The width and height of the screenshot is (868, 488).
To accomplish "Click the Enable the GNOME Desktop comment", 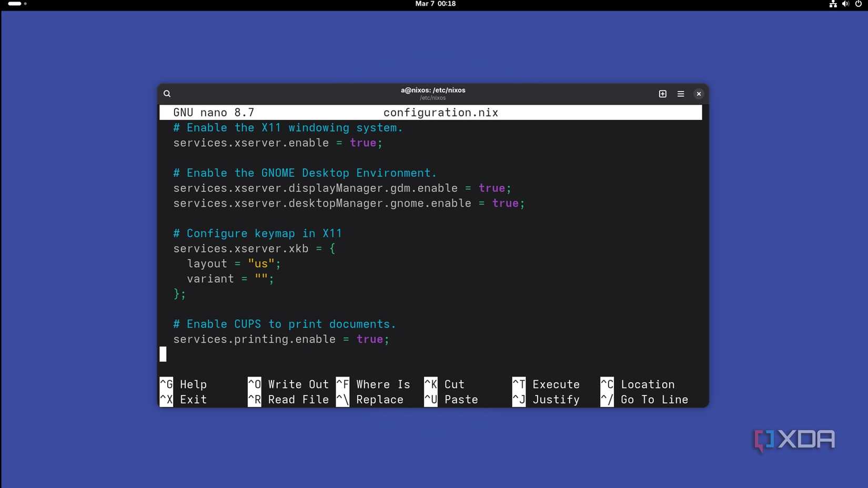I will [305, 173].
